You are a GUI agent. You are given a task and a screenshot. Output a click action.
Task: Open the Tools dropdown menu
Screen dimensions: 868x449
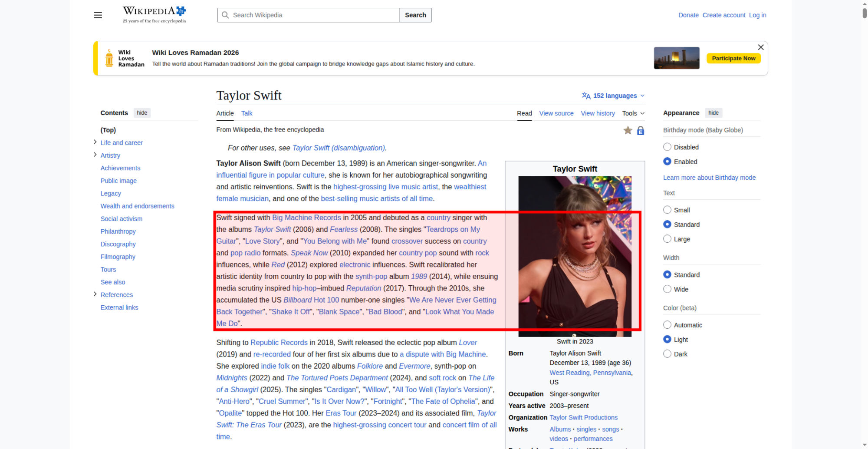pos(633,113)
